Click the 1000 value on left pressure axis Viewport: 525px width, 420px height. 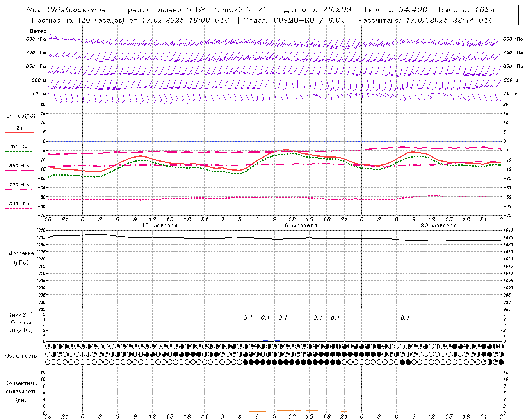[41, 288]
